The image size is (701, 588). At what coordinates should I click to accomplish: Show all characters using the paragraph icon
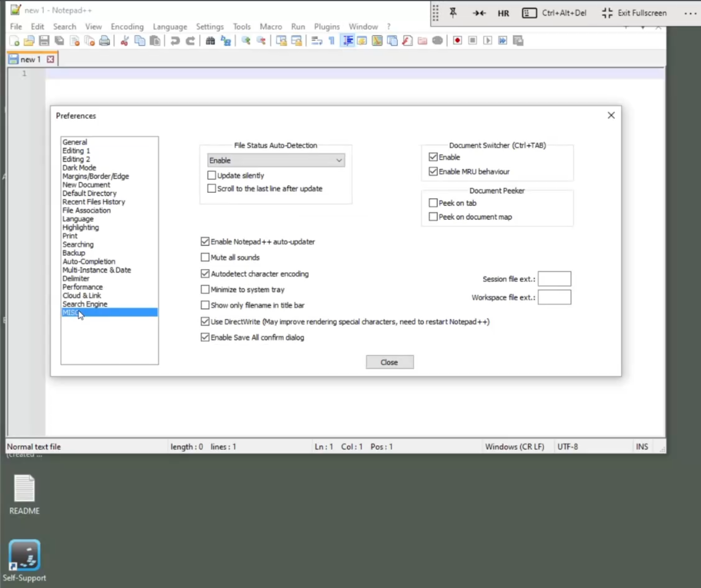pyautogui.click(x=331, y=41)
